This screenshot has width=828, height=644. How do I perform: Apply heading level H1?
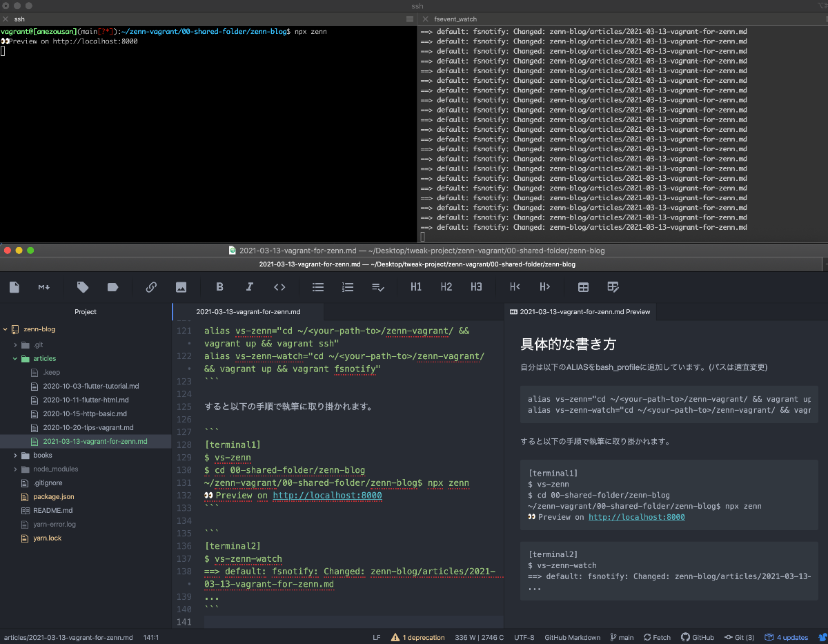coord(416,287)
